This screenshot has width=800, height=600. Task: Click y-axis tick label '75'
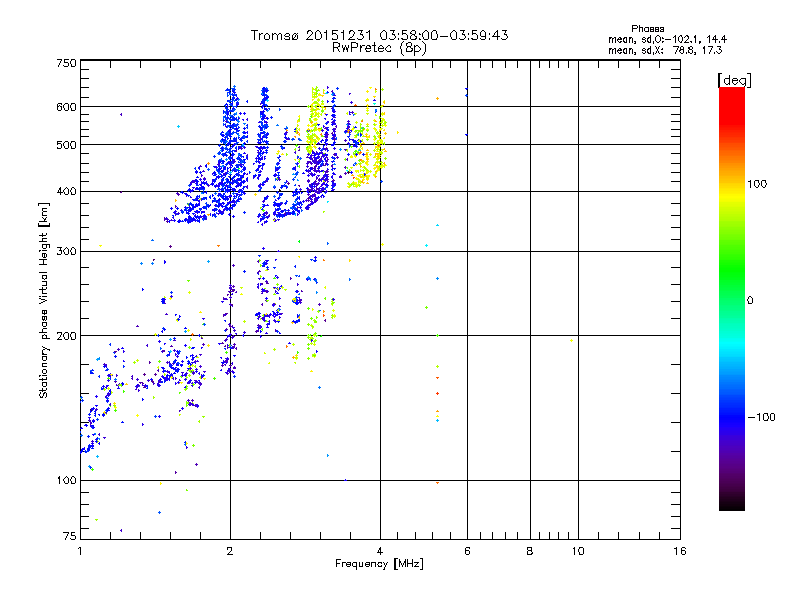70,536
